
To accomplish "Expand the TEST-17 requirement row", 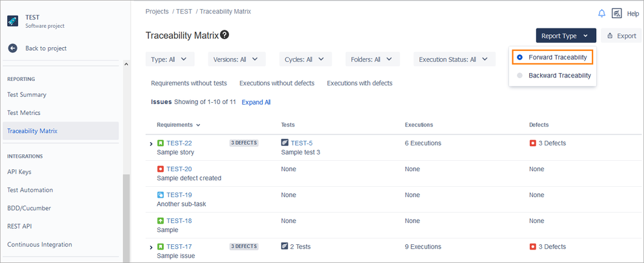I will [151, 247].
